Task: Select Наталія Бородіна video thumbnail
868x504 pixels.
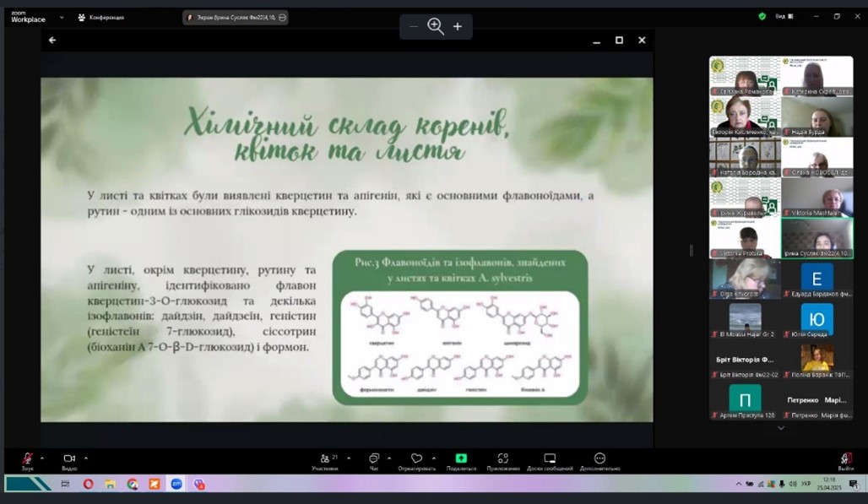Action: click(745, 157)
